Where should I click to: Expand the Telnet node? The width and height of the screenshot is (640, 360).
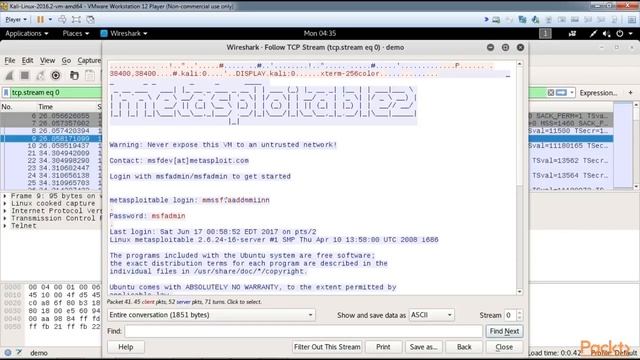click(5, 226)
